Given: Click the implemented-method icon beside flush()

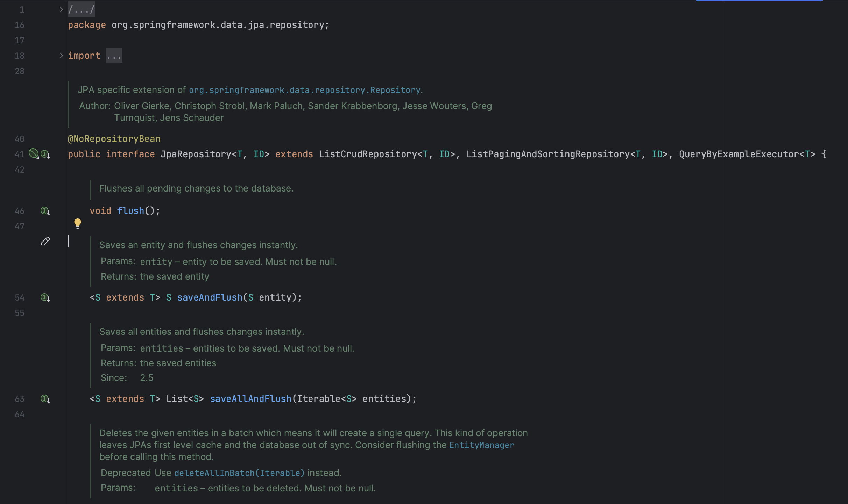Looking at the screenshot, I should (x=45, y=211).
